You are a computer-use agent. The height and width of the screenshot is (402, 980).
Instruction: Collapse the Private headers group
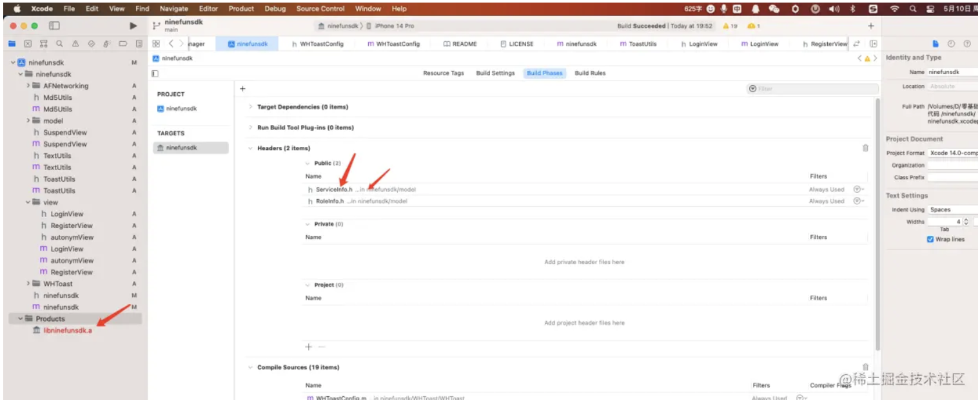(x=308, y=224)
